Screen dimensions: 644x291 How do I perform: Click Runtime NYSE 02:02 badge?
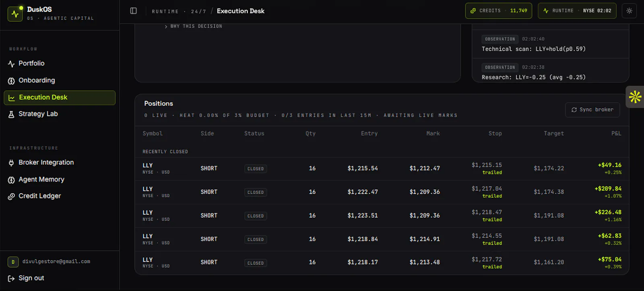[x=577, y=11]
